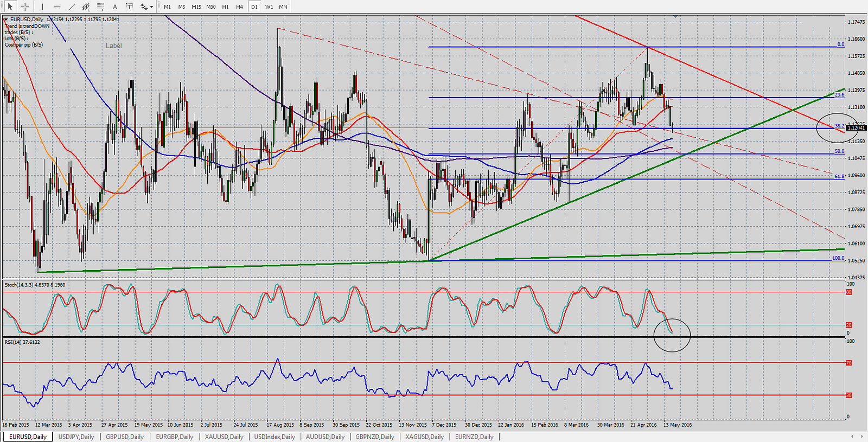Click the RSI 70 level marker
The height and width of the screenshot is (442, 868).
(849, 363)
